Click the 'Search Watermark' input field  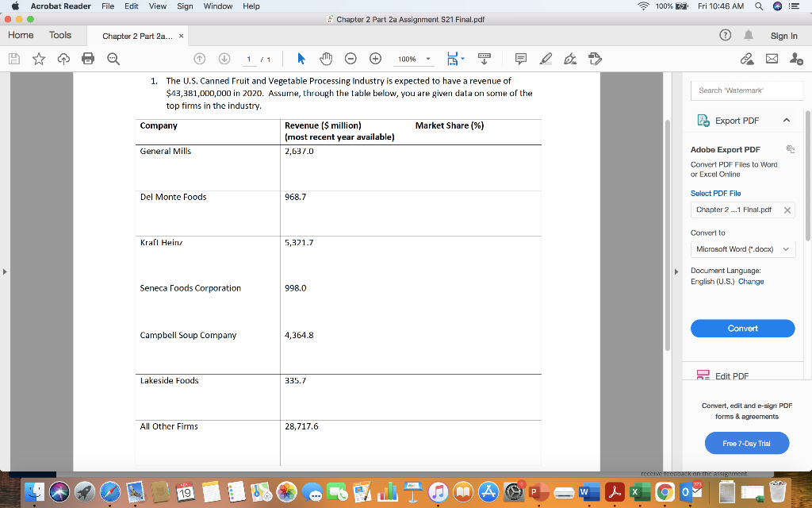point(746,90)
